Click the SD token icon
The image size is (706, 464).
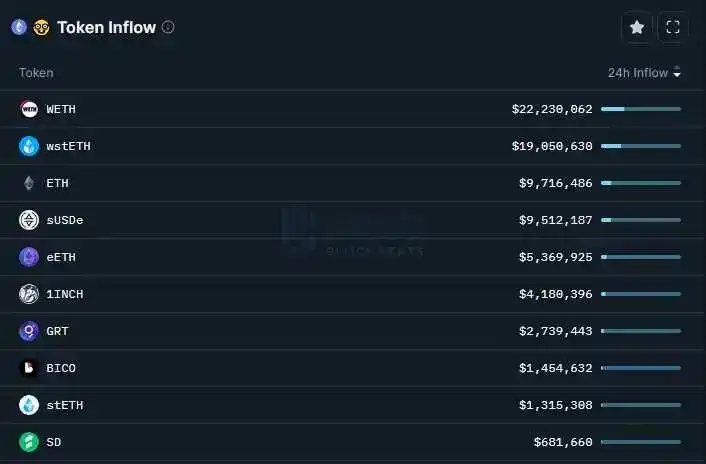29,442
